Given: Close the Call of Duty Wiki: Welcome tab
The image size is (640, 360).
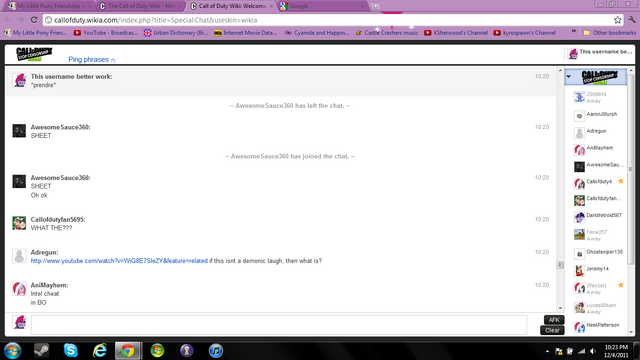Looking at the screenshot, I should point(271,6).
